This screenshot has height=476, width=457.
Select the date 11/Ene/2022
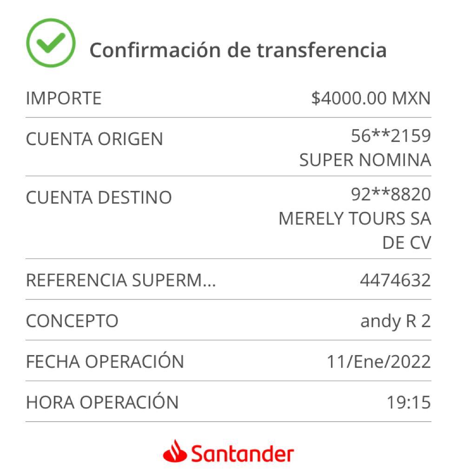378,362
